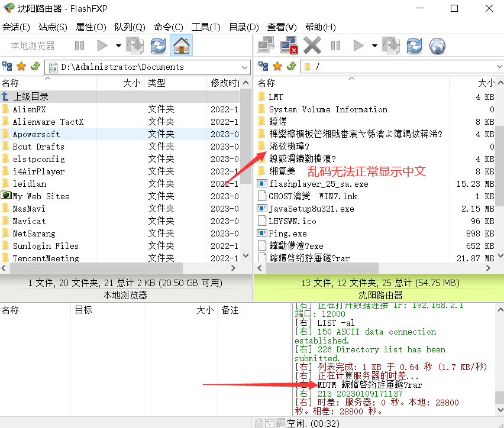This screenshot has width=504, height=428.
Task: Click the remote disconnect icon with red mark
Action: [x=289, y=45]
